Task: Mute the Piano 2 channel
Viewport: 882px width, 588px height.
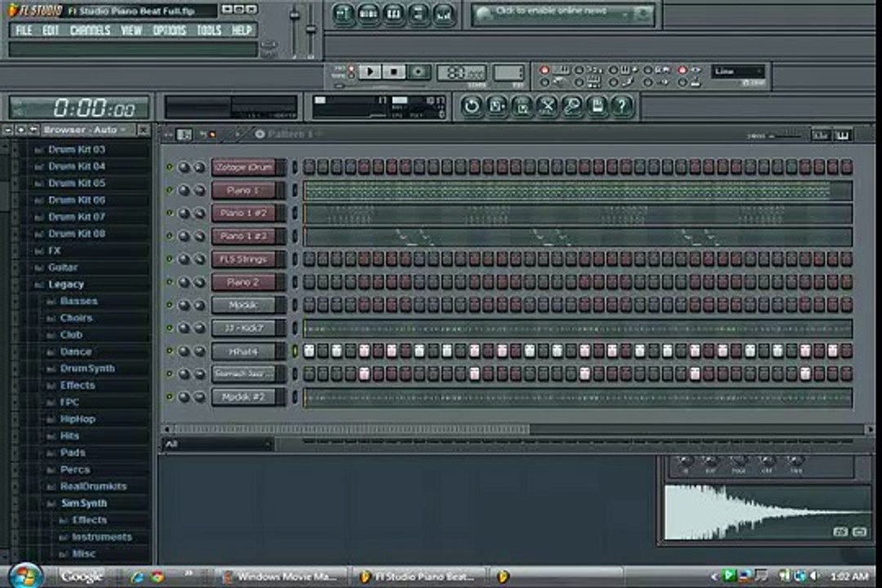Action: [x=169, y=282]
